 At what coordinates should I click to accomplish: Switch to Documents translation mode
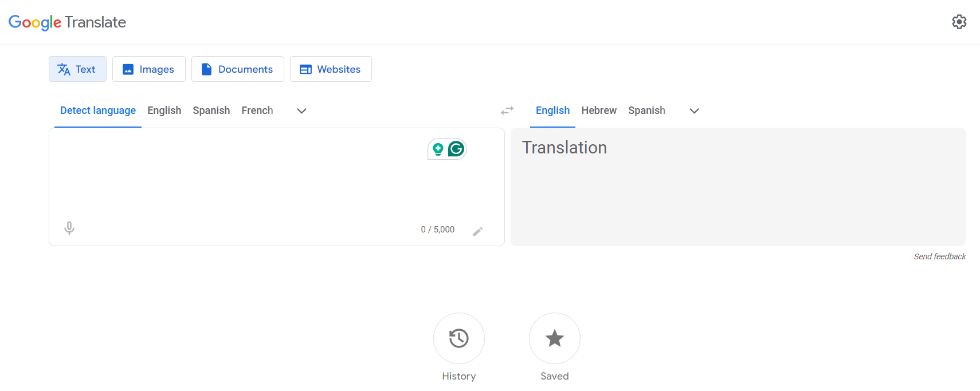click(x=238, y=69)
